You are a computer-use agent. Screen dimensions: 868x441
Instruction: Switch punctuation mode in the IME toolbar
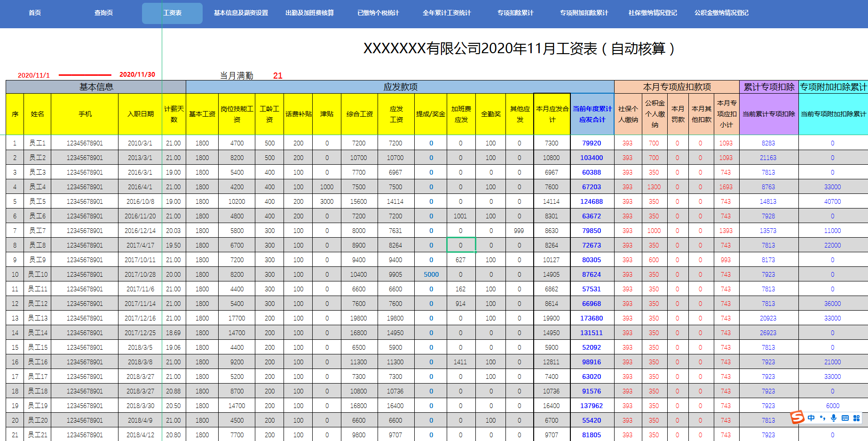[822, 418]
